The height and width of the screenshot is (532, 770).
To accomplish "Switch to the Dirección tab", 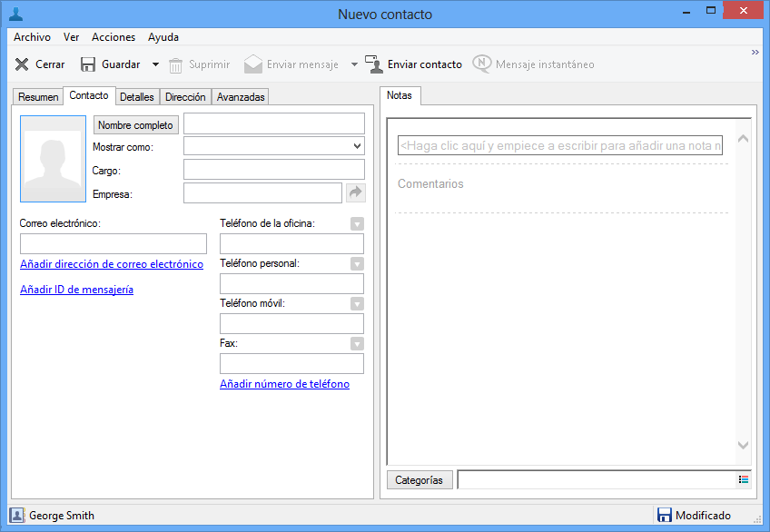I will (185, 96).
